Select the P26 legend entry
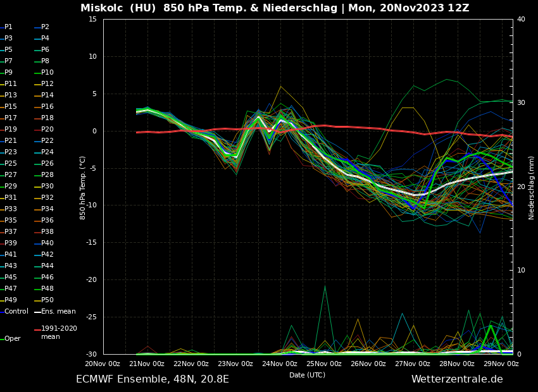The image size is (538, 392). point(47,164)
